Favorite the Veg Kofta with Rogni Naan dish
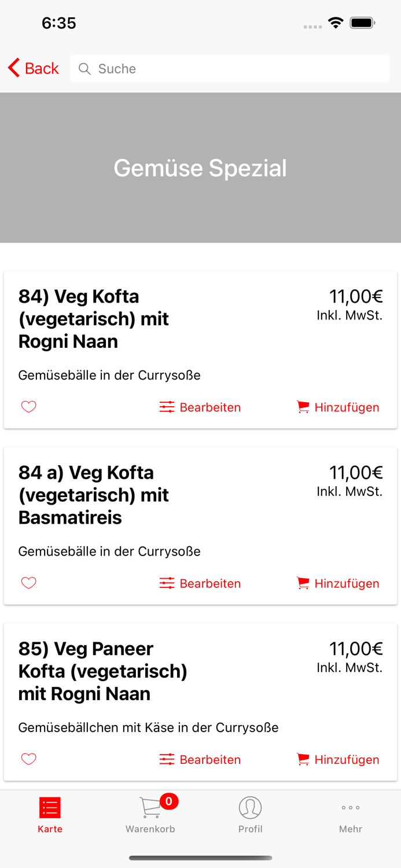 click(x=28, y=407)
